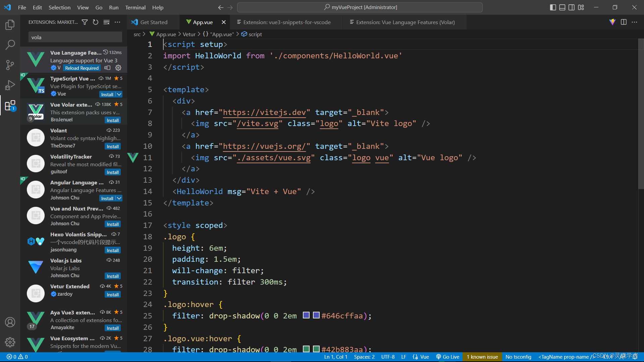Click the Reload Required button
Image resolution: width=644 pixels, height=362 pixels.
tap(82, 68)
